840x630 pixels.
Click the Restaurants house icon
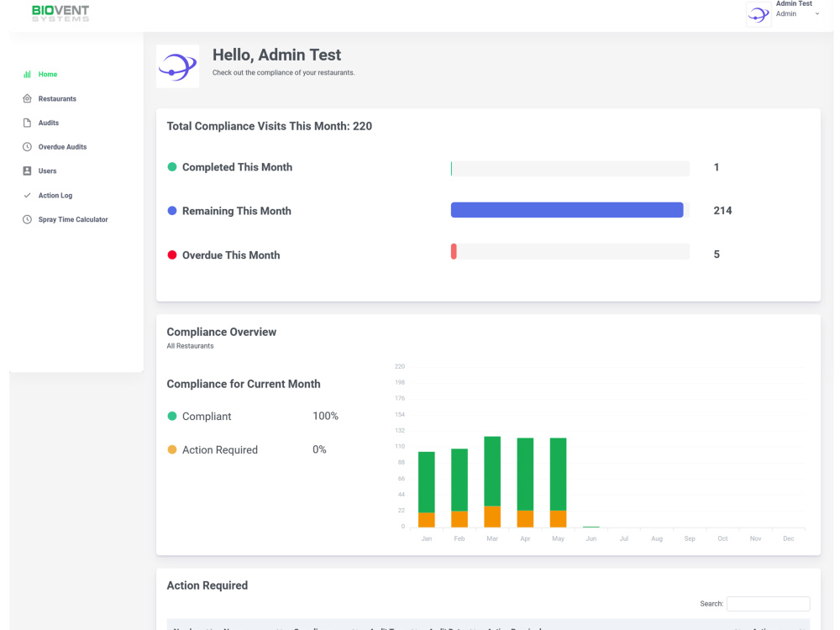27,98
